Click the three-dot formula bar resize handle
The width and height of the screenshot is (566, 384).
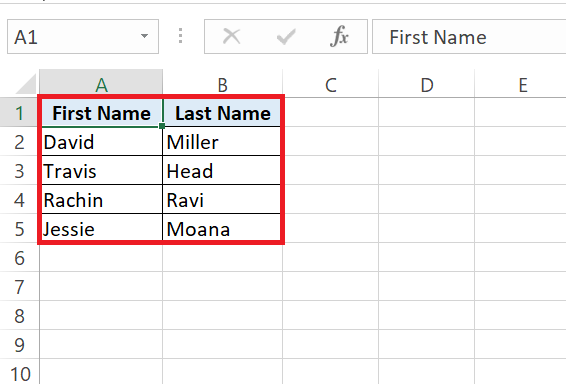(x=180, y=36)
